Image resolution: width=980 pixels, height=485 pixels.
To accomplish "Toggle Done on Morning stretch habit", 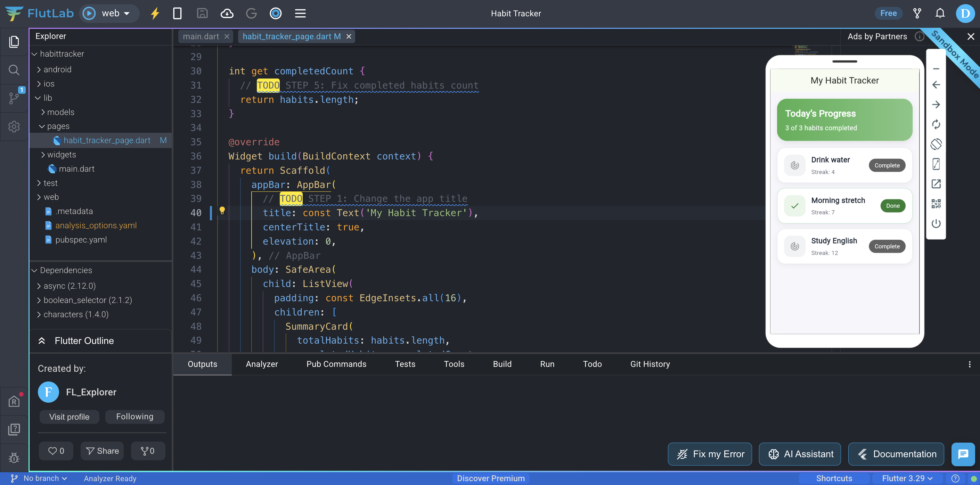I will click(892, 206).
